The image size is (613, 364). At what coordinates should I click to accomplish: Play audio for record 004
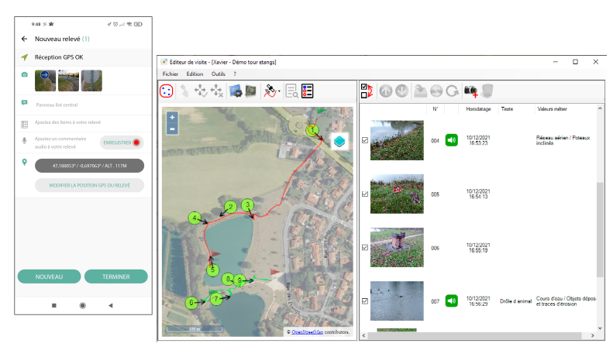(452, 140)
